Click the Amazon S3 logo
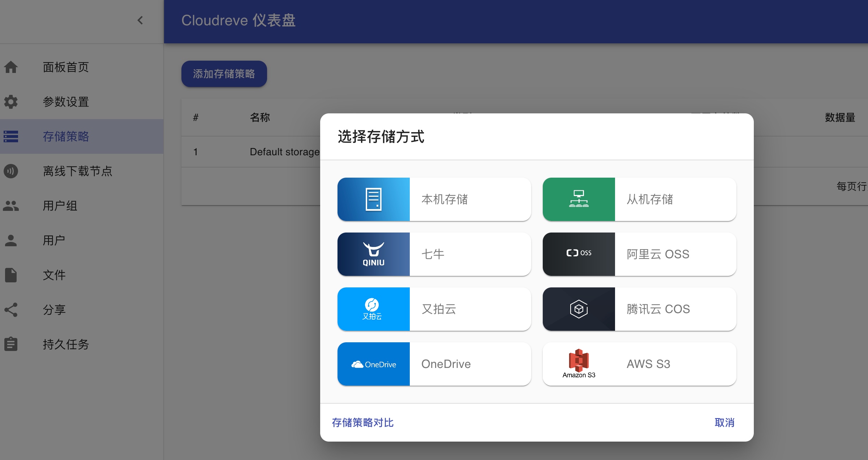 (579, 364)
